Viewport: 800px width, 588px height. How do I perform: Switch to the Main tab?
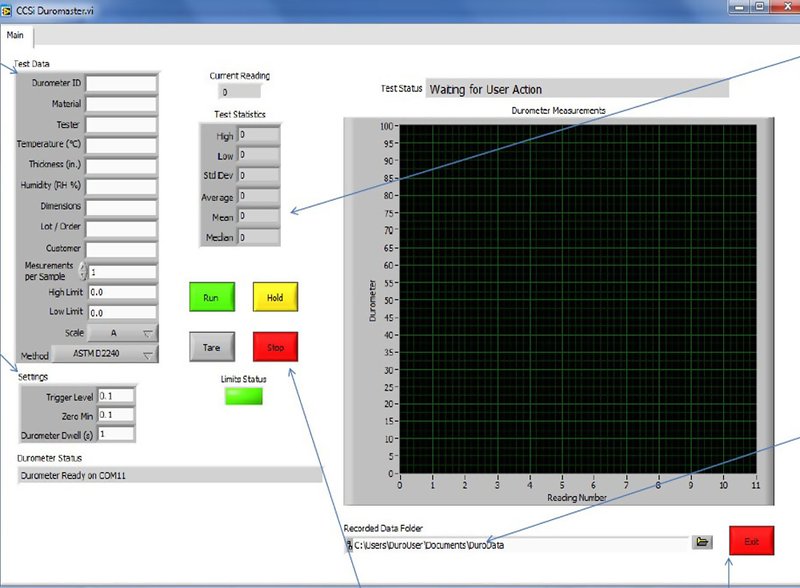tap(16, 34)
